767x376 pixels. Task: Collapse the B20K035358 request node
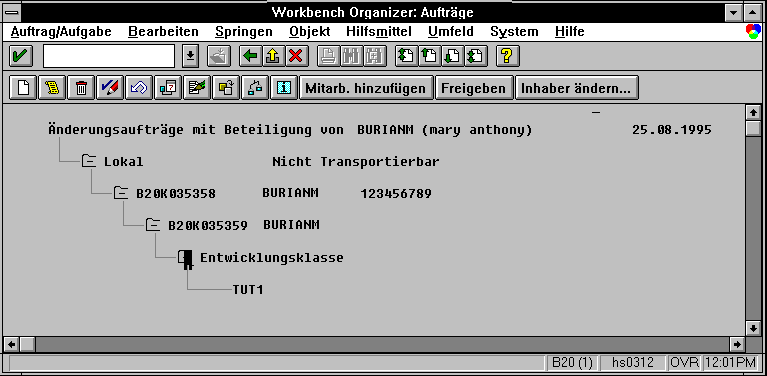121,193
